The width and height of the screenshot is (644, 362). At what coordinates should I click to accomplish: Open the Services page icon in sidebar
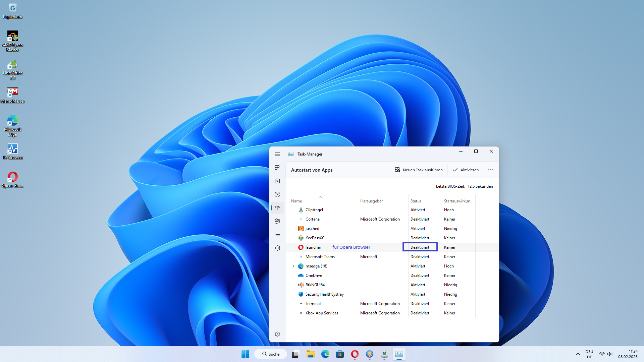pyautogui.click(x=277, y=248)
